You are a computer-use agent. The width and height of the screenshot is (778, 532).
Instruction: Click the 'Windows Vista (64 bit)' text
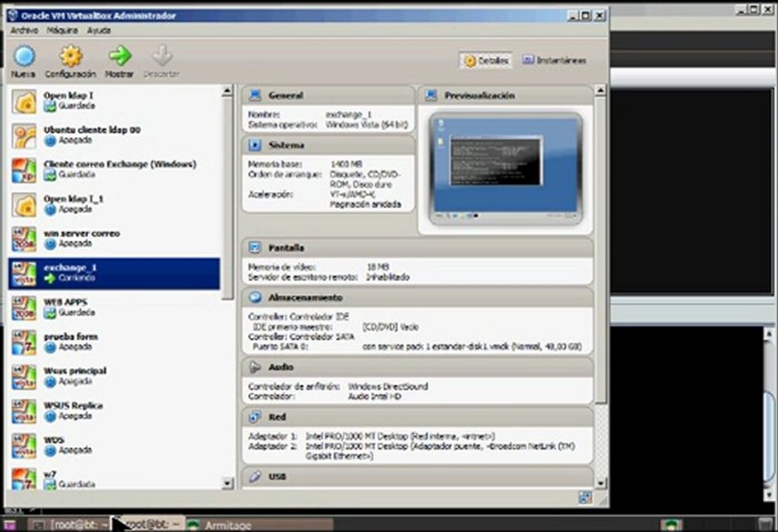pyautogui.click(x=366, y=125)
